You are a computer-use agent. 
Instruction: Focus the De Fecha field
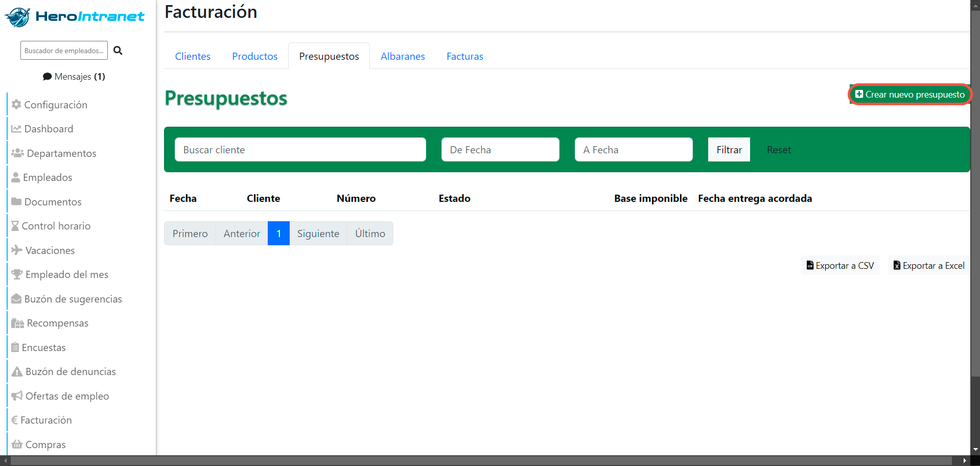pyautogui.click(x=500, y=150)
